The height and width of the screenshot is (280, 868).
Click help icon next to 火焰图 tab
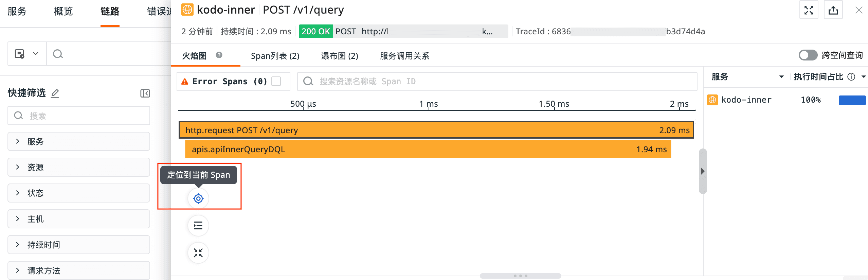click(219, 55)
